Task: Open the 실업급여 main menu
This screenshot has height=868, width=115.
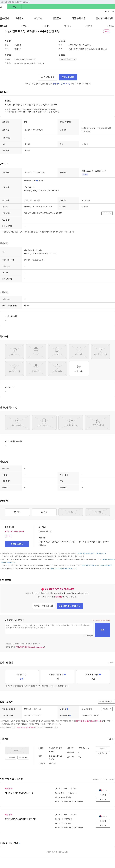Action: point(57,19)
